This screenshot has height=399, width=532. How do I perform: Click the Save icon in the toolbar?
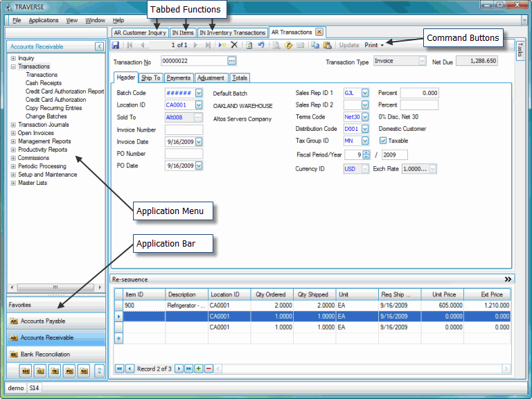[x=116, y=45]
